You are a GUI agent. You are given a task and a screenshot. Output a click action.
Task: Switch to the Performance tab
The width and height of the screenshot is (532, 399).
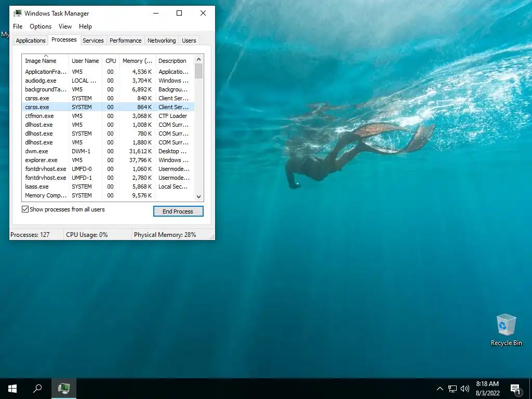[x=126, y=41]
